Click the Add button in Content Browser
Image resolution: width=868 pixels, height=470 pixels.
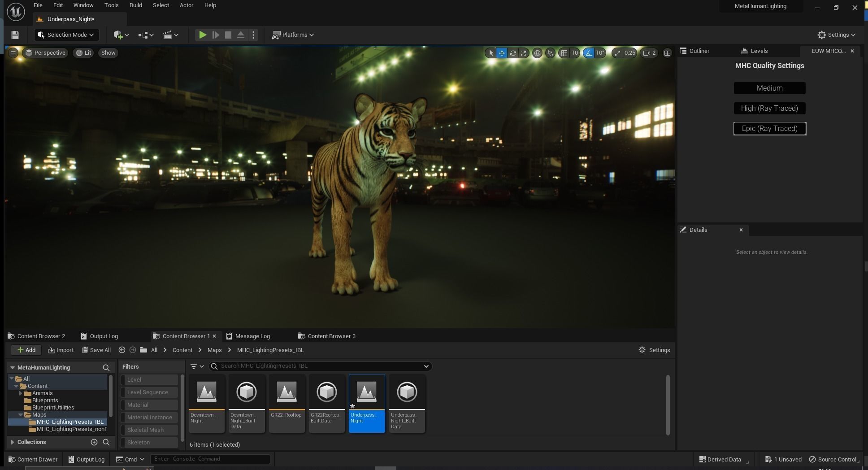26,350
